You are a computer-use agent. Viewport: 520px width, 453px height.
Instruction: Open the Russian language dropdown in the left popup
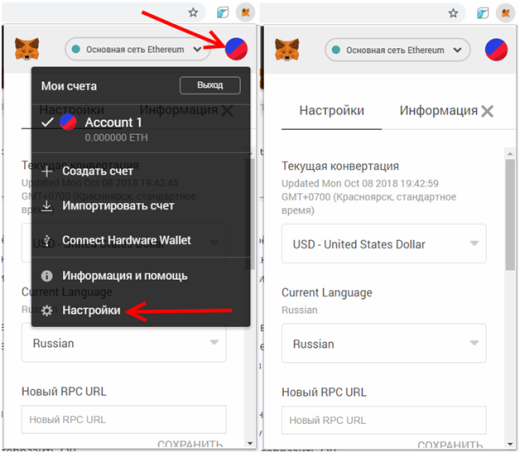tap(124, 343)
